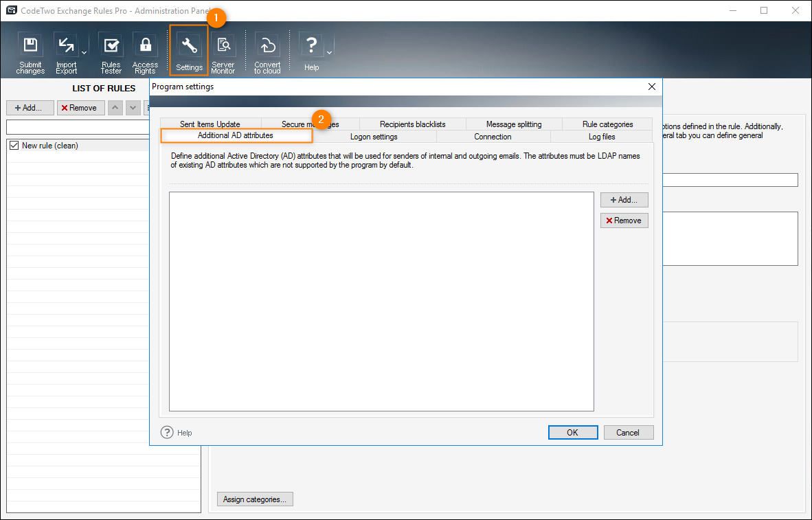Click the CodeTwo app icon in title bar
The width and height of the screenshot is (812, 520).
point(12,10)
